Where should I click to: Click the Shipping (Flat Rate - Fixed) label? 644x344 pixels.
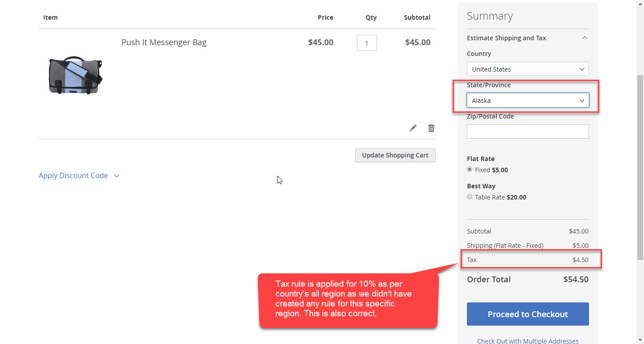505,246
